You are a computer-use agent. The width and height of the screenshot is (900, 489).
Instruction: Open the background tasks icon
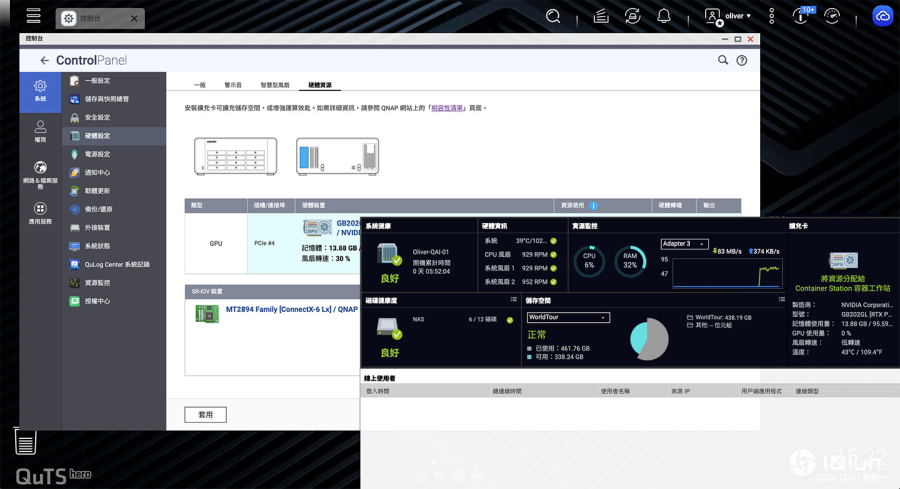[x=600, y=17]
